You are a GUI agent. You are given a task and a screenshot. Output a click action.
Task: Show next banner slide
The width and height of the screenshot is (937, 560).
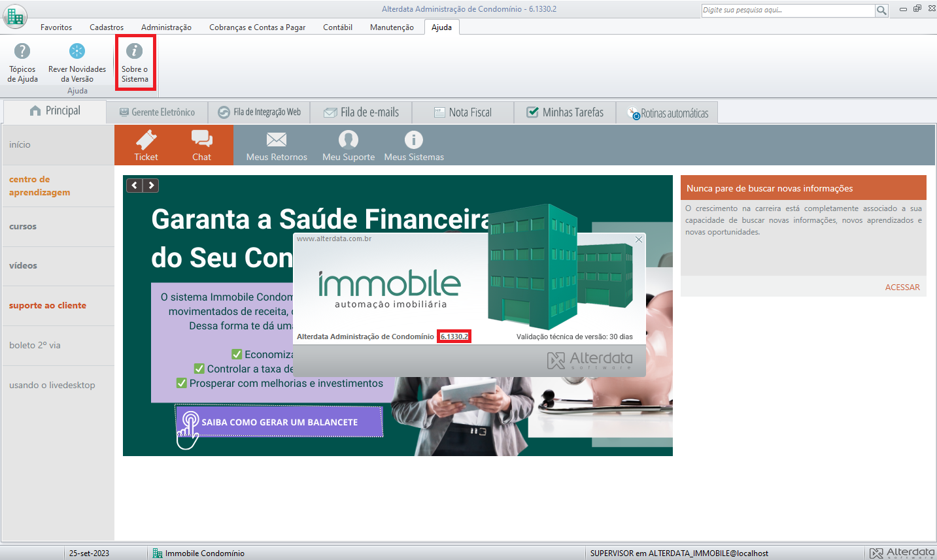(x=151, y=186)
